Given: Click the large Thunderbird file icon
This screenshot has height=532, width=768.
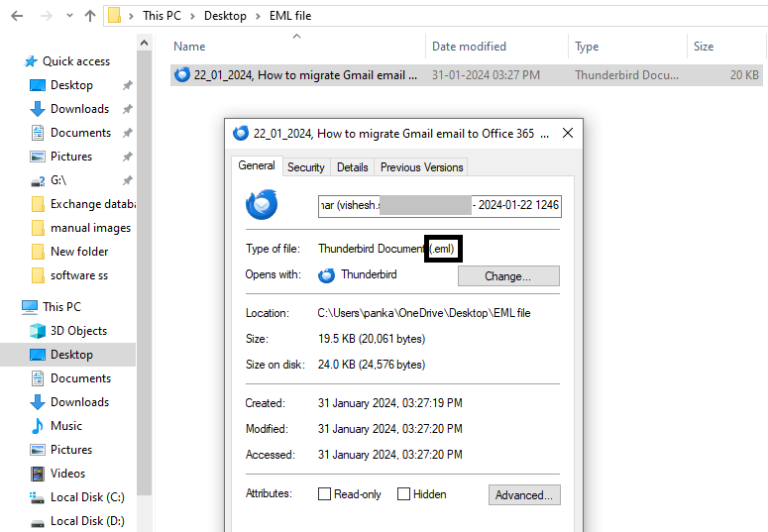Looking at the screenshot, I should tap(262, 204).
